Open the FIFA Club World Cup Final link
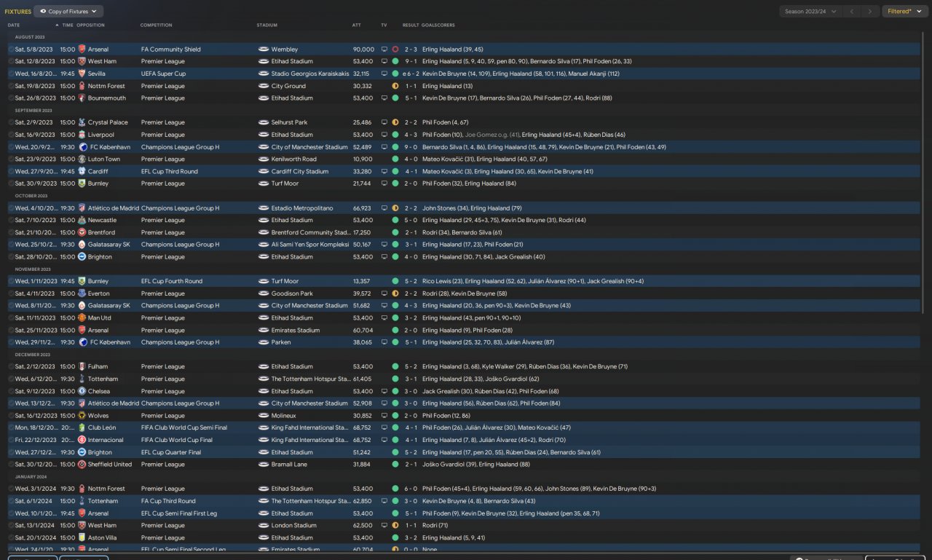This screenshot has width=932, height=560. point(176,440)
